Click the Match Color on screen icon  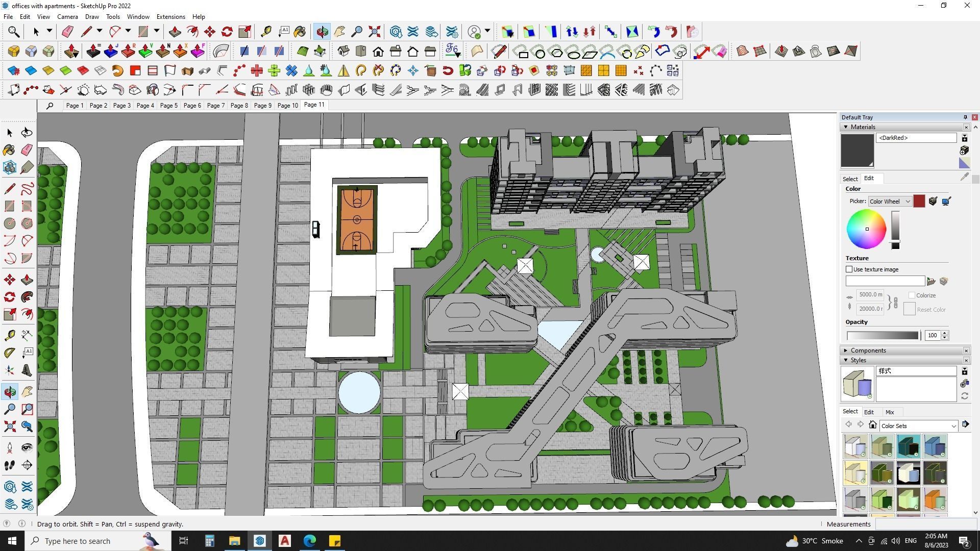coord(946,202)
